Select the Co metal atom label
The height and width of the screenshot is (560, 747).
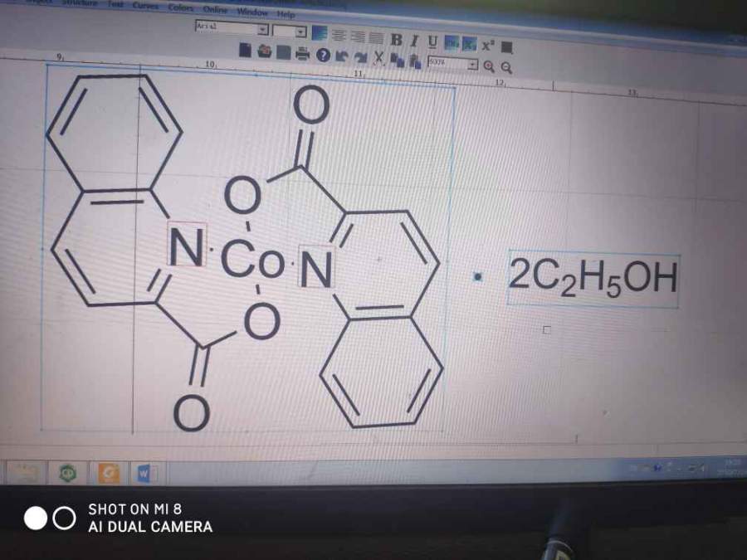252,260
